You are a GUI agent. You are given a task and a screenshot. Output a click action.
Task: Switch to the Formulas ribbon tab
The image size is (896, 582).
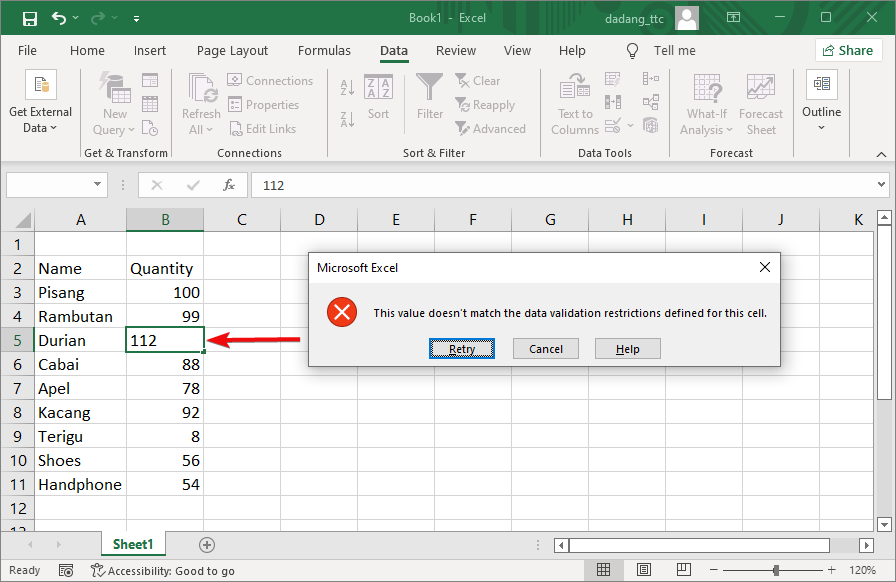click(324, 50)
